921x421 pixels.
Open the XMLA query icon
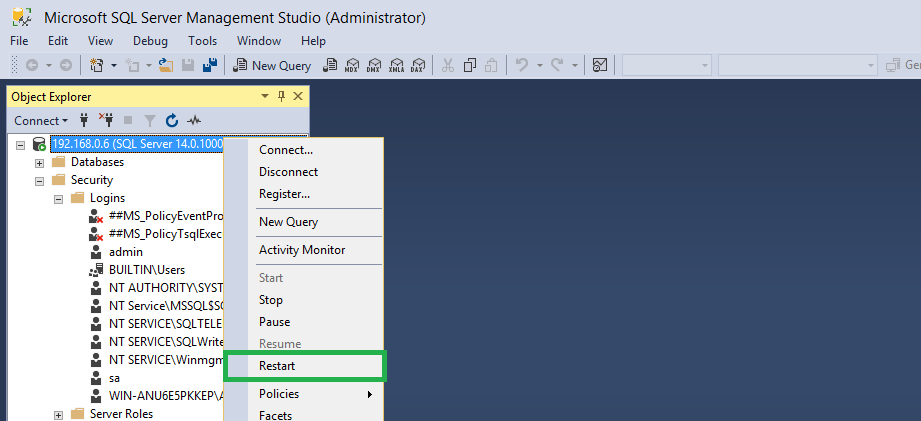[x=396, y=65]
